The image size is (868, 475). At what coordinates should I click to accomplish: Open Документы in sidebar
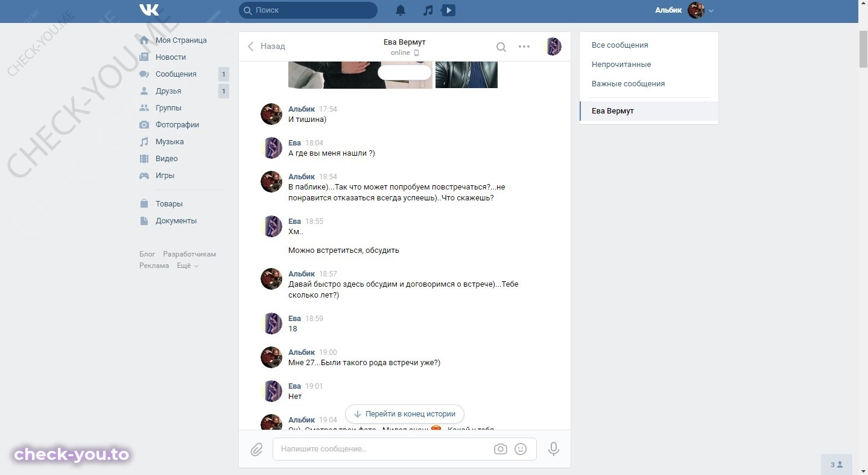click(x=176, y=221)
